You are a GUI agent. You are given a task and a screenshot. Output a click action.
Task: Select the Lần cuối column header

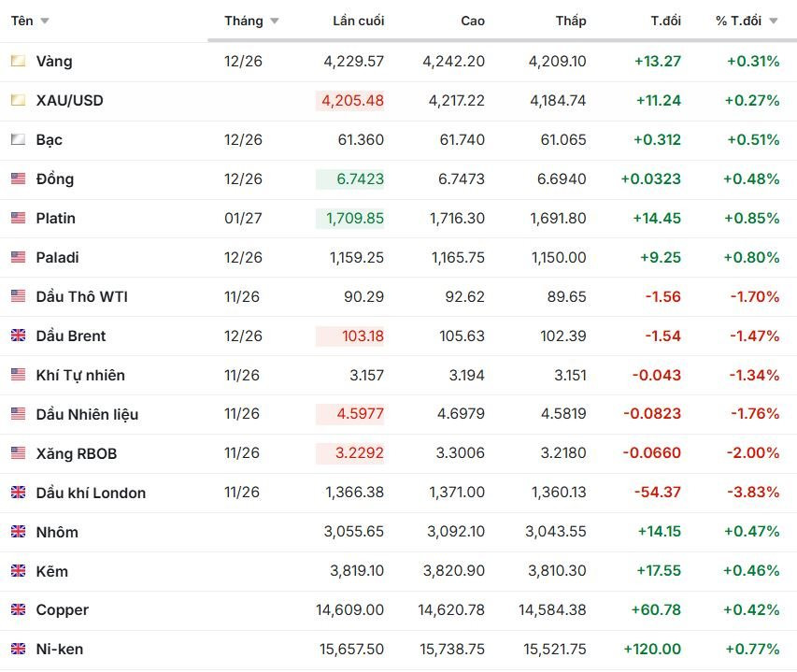click(359, 21)
